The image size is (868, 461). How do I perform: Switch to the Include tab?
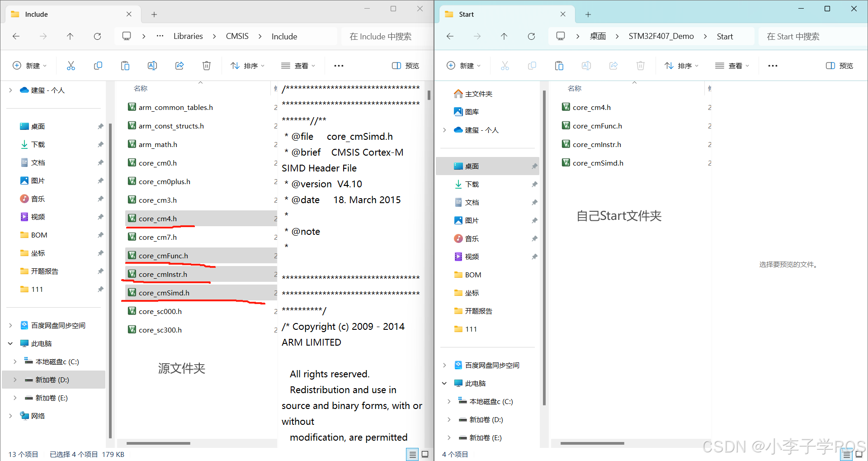point(36,14)
